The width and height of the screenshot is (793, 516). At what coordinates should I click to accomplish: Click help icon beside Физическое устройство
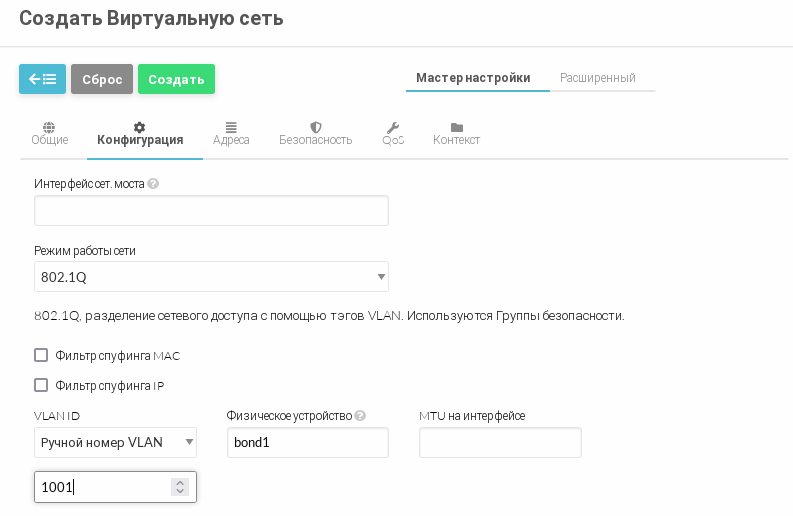click(360, 416)
